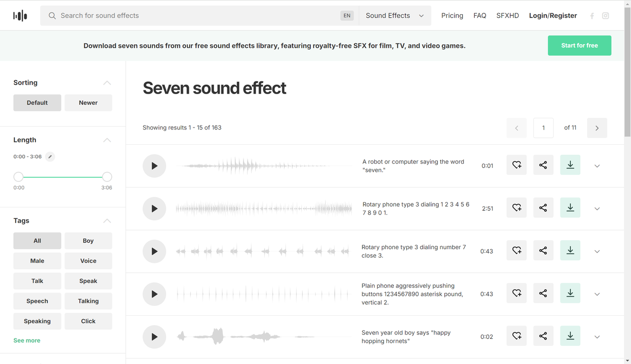
Task: Go to the Pricing page
Action: coord(452,15)
